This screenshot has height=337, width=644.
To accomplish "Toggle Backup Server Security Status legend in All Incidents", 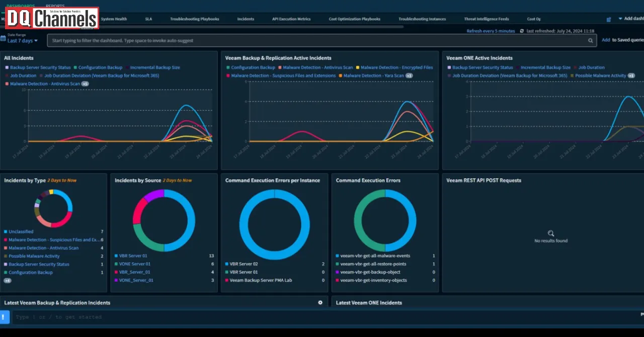I will [x=38, y=67].
